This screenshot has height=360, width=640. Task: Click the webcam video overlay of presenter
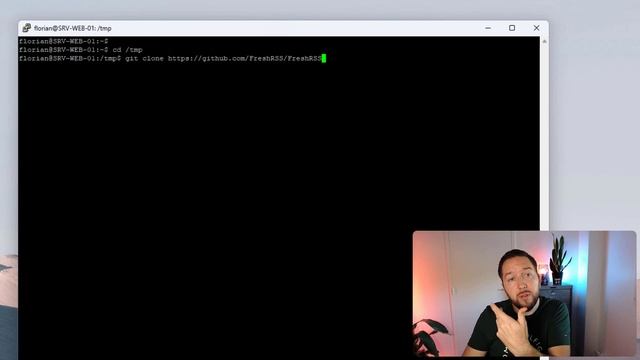524,294
